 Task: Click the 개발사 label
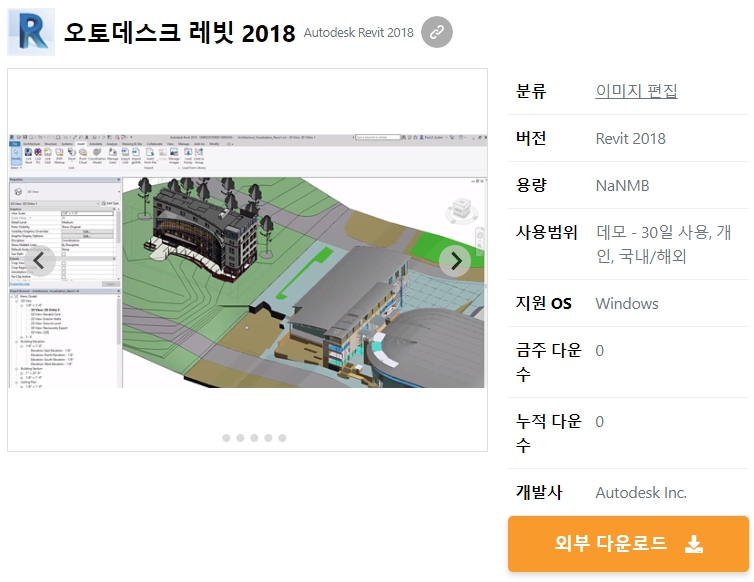(539, 493)
